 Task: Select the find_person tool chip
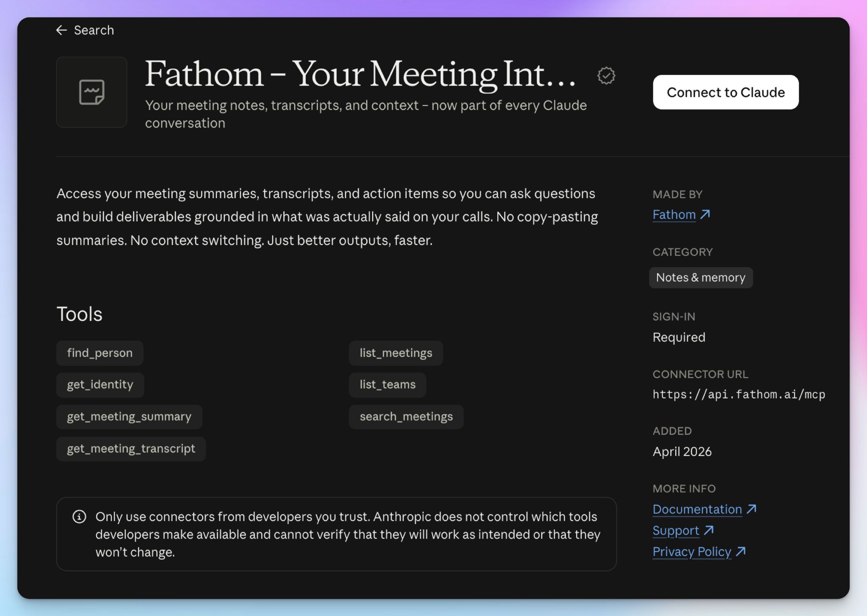[x=100, y=353]
